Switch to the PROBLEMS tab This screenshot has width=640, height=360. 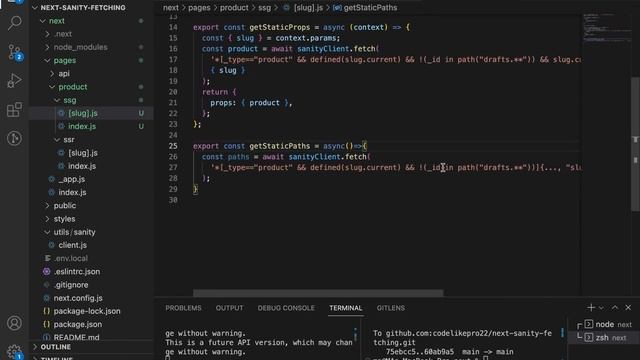click(183, 308)
